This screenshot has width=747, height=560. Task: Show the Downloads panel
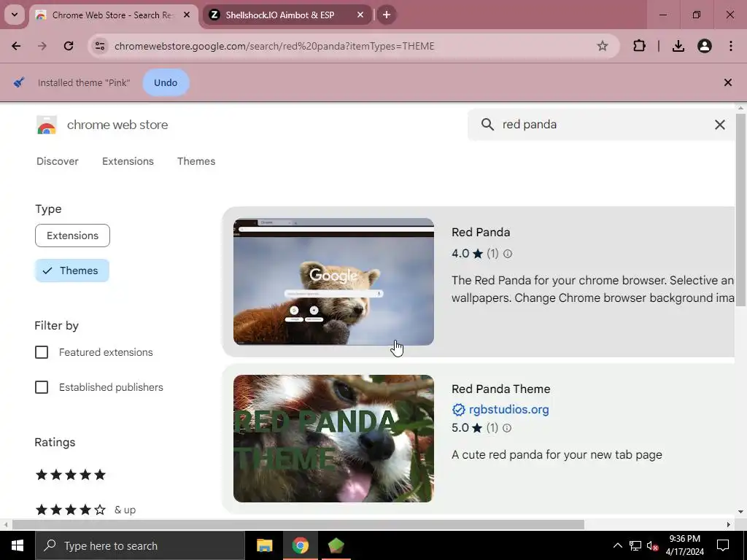[x=678, y=46]
